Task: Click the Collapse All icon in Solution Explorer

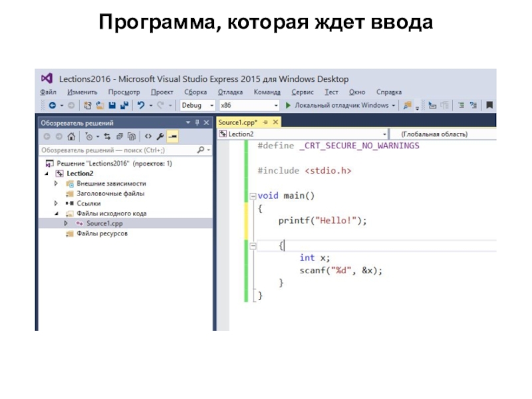Action: [x=120, y=136]
